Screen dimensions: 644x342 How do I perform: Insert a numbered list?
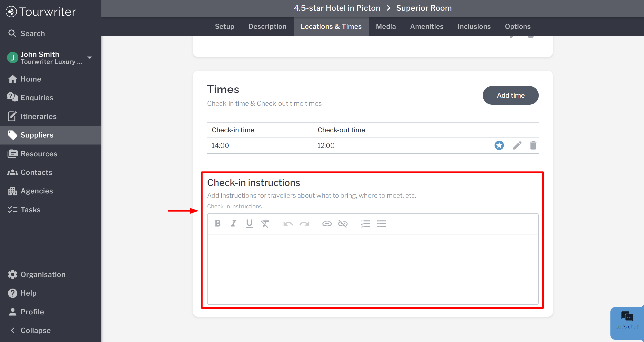tap(365, 224)
